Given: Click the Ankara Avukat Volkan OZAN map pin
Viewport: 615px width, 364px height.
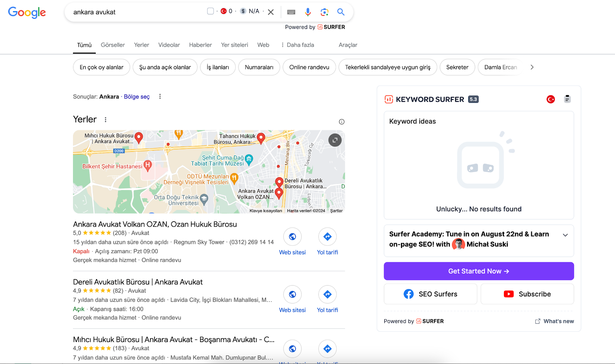Looking at the screenshot, I should click(x=279, y=193).
